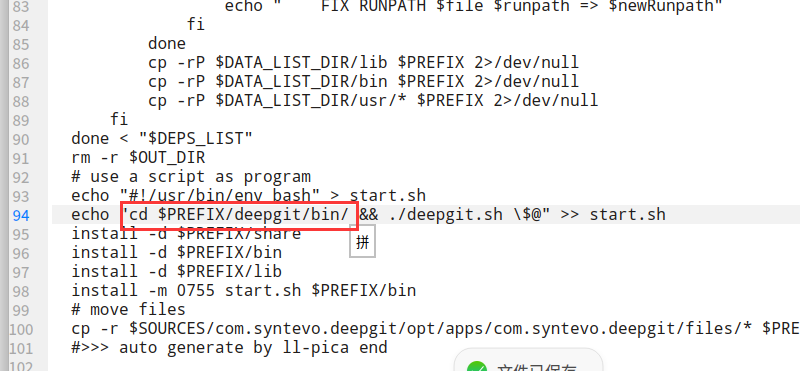Image resolution: width=800 pixels, height=371 pixels.
Task: Place cursor on 'rm -r $OUT_DIR' line
Action: click(x=138, y=158)
